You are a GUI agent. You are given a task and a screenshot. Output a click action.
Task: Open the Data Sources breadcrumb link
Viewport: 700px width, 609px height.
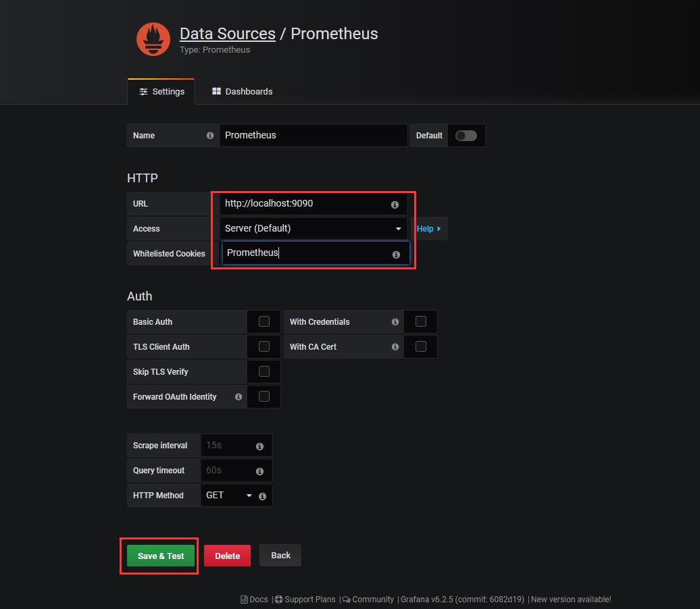(227, 34)
